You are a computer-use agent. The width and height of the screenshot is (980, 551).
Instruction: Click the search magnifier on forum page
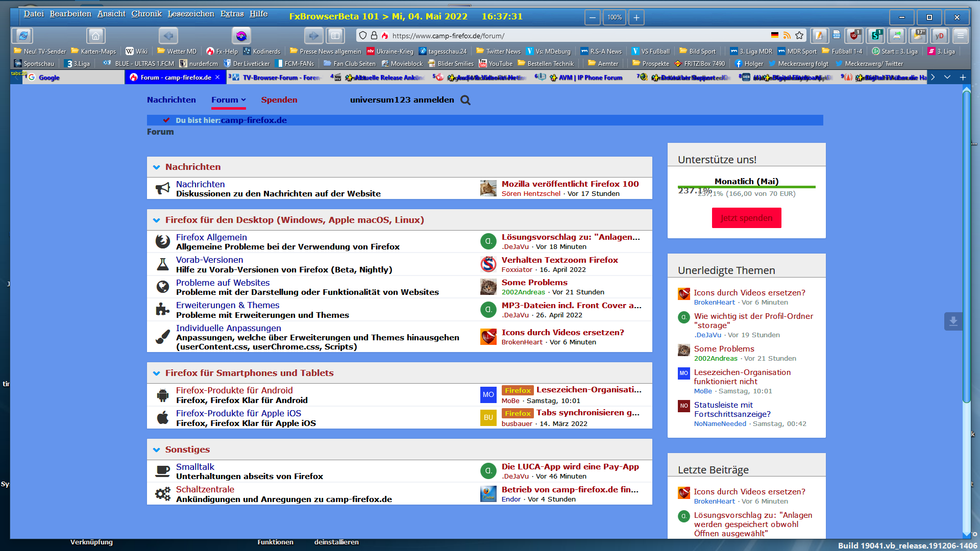tap(465, 100)
